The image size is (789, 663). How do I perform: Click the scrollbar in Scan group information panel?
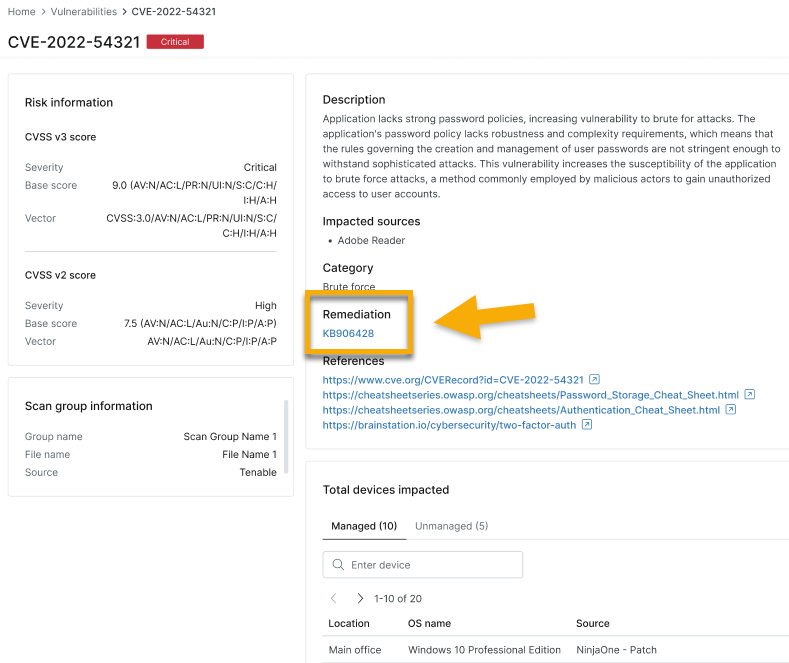tap(286, 437)
